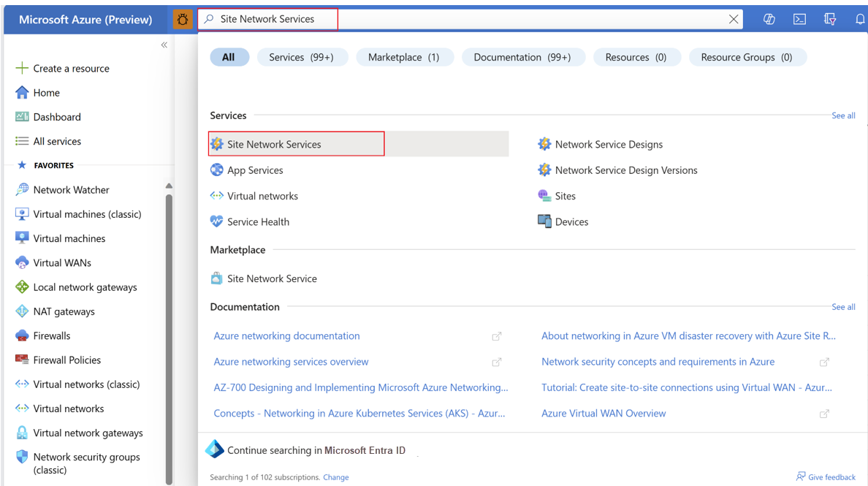The image size is (868, 486).
Task: Select Site Network Service under Marketplace
Action: click(x=272, y=278)
